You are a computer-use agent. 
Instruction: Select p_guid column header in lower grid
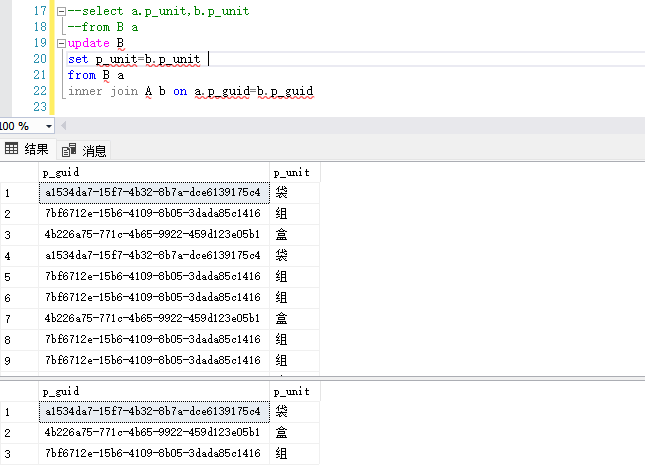(154, 391)
